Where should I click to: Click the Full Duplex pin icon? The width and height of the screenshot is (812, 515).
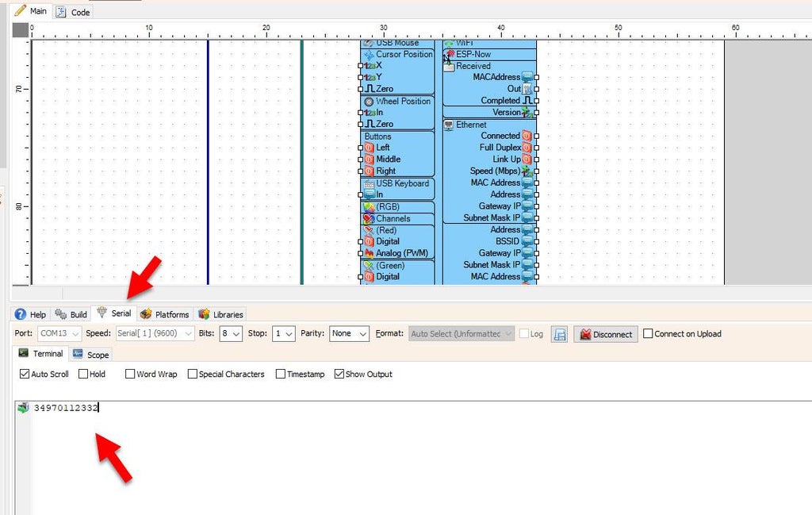[527, 148]
